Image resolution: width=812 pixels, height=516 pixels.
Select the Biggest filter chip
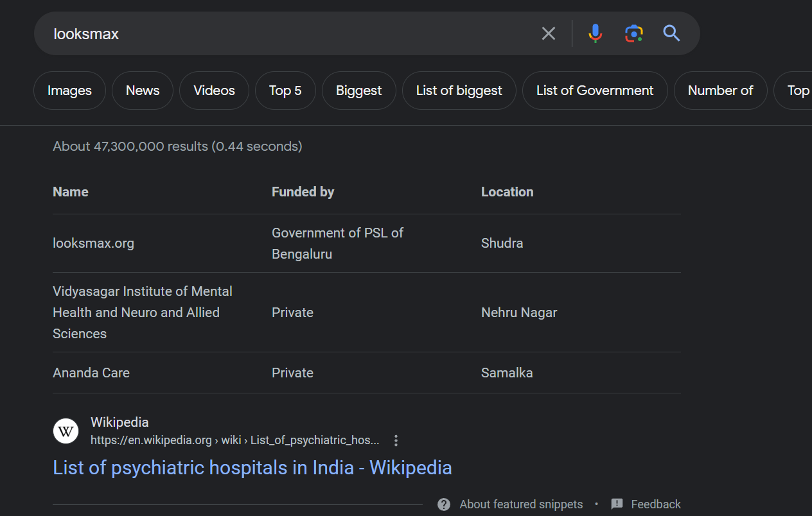point(358,90)
